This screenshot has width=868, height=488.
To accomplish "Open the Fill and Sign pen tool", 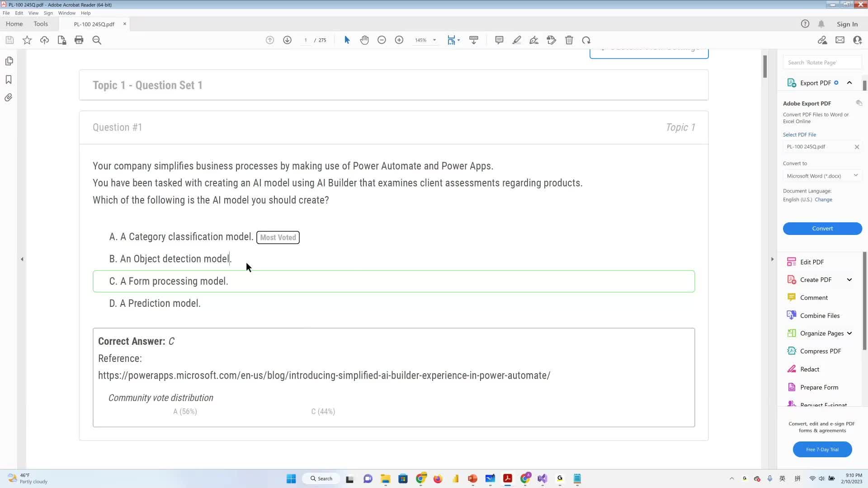I will click(x=534, y=40).
